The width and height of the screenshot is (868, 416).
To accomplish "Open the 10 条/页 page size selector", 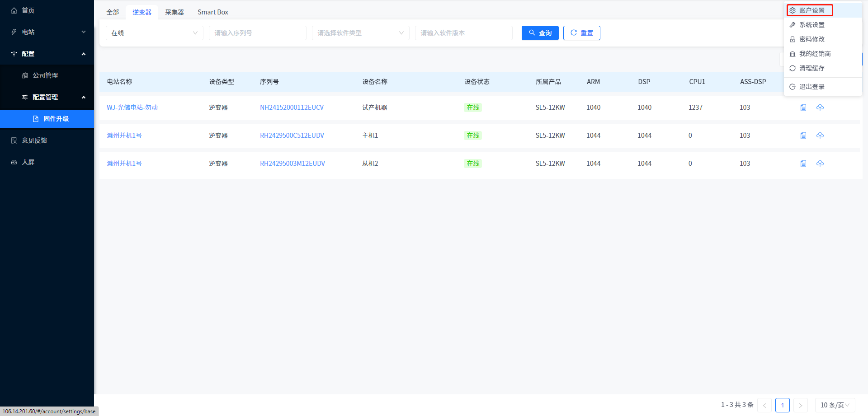I will [x=835, y=405].
